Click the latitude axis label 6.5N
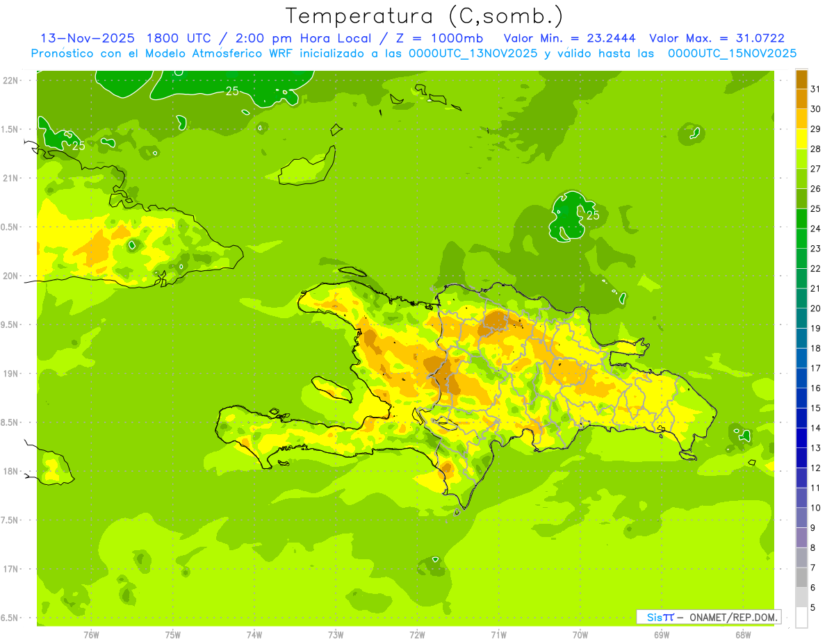Viewport: 834px width, 644px height. [x=10, y=618]
